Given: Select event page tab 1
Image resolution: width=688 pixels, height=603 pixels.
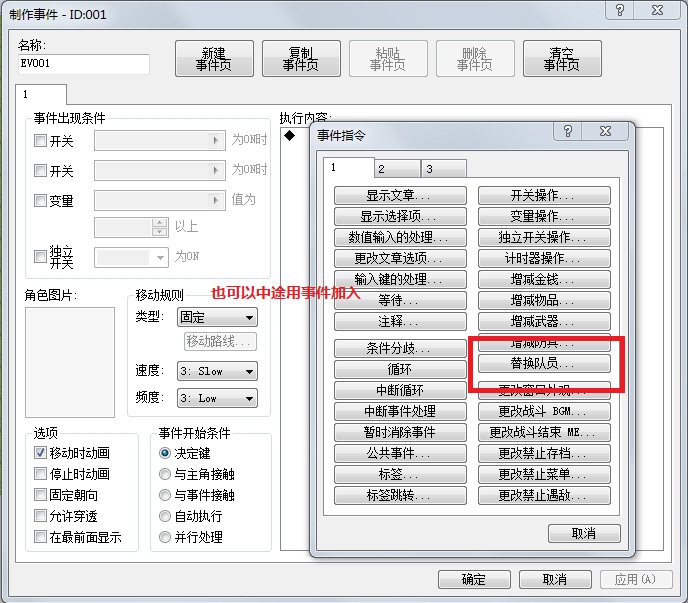Looking at the screenshot, I should pos(41,94).
